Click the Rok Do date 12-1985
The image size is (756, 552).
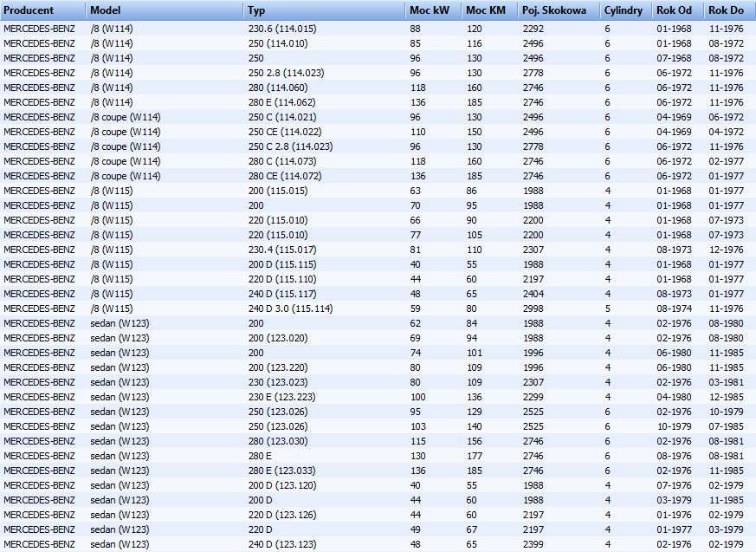(x=726, y=397)
